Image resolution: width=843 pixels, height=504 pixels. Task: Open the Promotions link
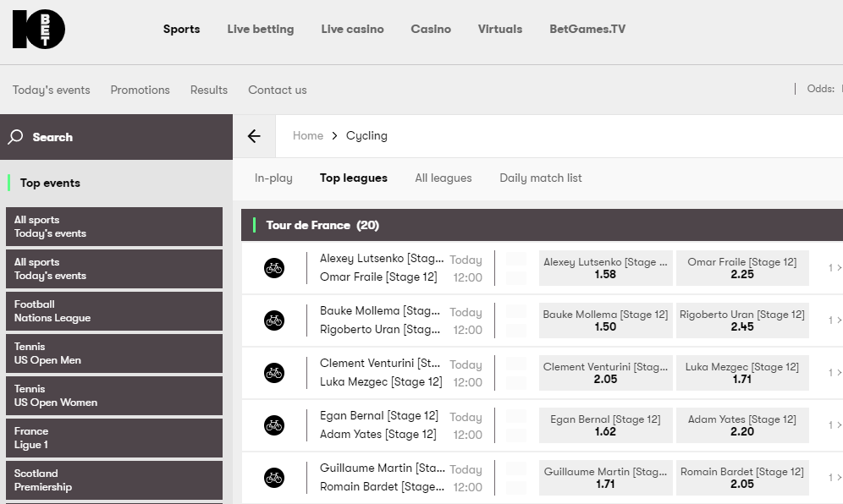(x=140, y=90)
